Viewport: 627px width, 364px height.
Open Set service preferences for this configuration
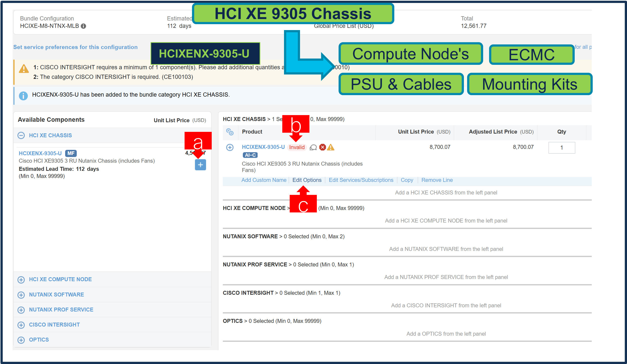coord(76,47)
